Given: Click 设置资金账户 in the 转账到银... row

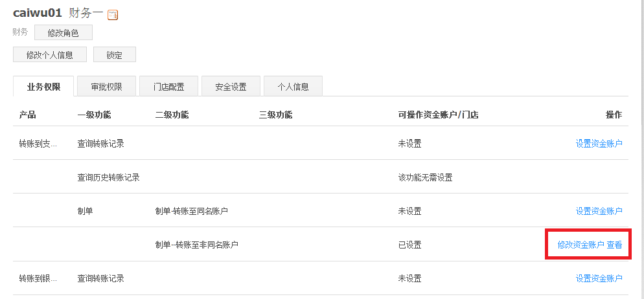Looking at the screenshot, I should (x=599, y=278).
